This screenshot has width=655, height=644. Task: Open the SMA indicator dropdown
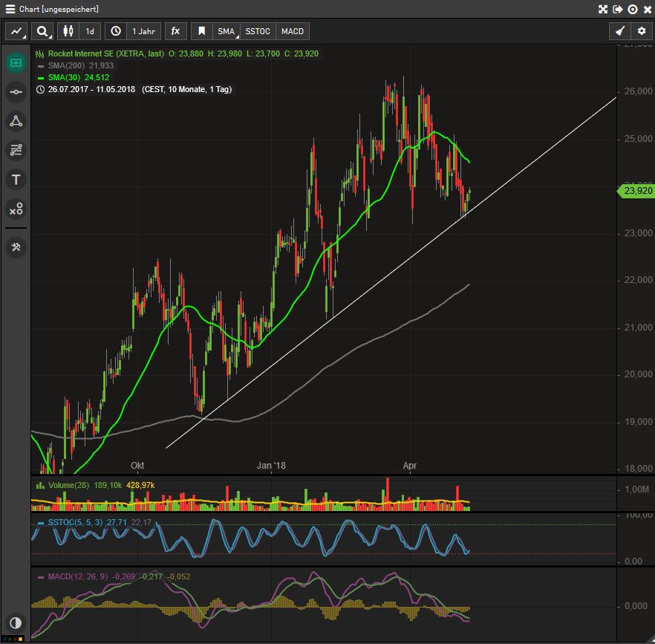[x=227, y=31]
